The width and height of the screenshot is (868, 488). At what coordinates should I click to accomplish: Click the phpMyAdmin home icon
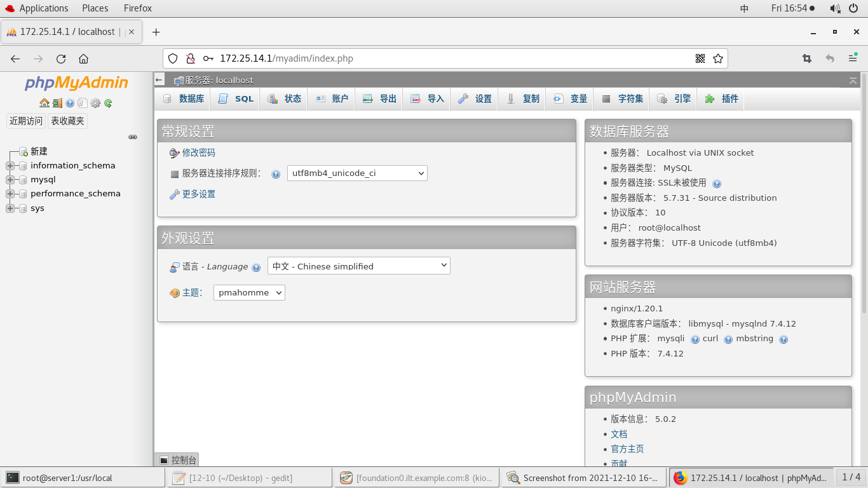[x=44, y=103]
